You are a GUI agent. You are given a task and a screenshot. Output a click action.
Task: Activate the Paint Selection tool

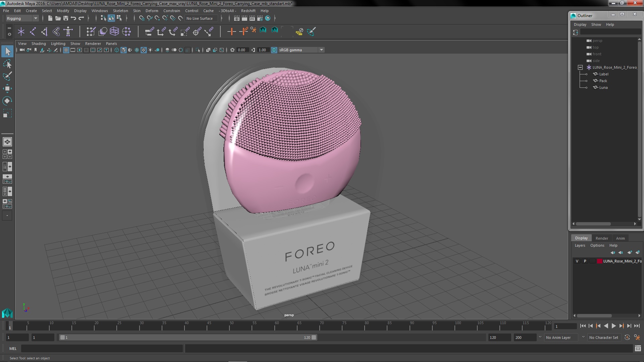tap(7, 76)
